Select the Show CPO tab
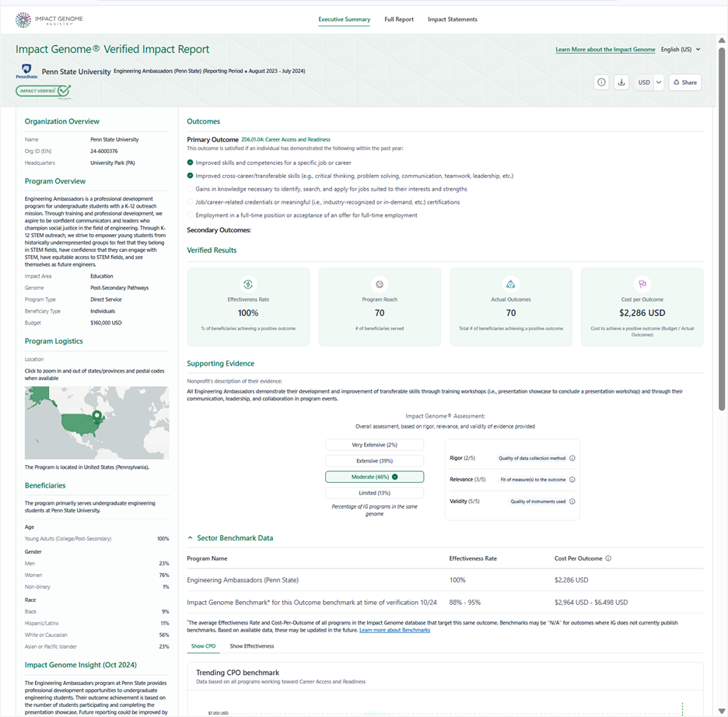Image resolution: width=728 pixels, height=717 pixels. (203, 646)
